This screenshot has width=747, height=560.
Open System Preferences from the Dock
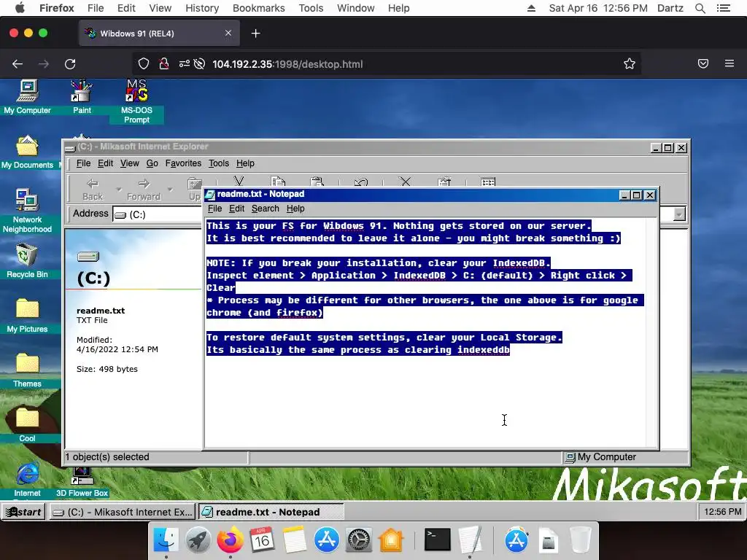pos(358,540)
